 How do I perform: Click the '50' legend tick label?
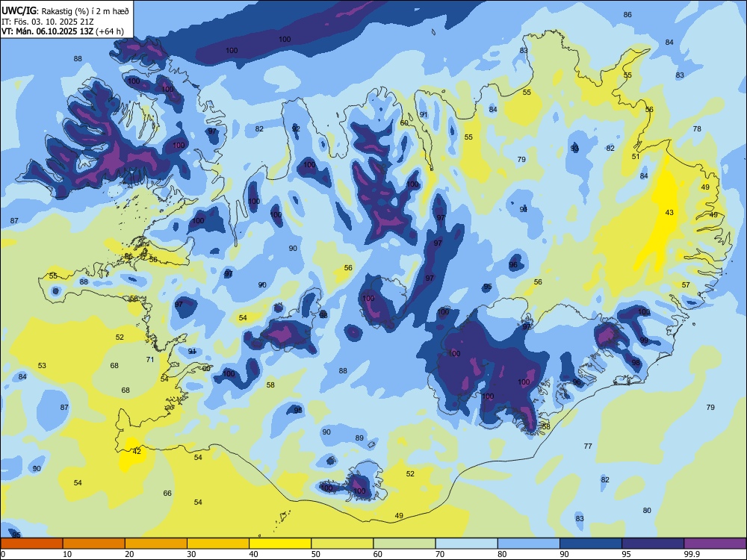point(316,554)
